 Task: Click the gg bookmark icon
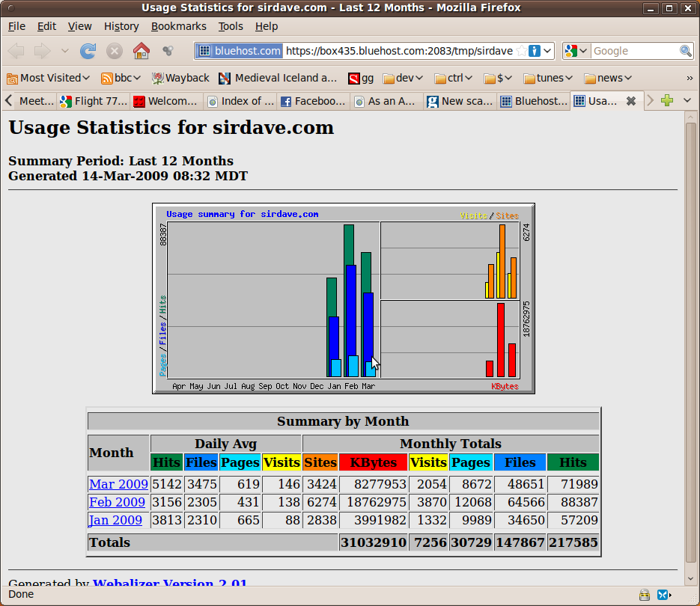click(x=354, y=78)
